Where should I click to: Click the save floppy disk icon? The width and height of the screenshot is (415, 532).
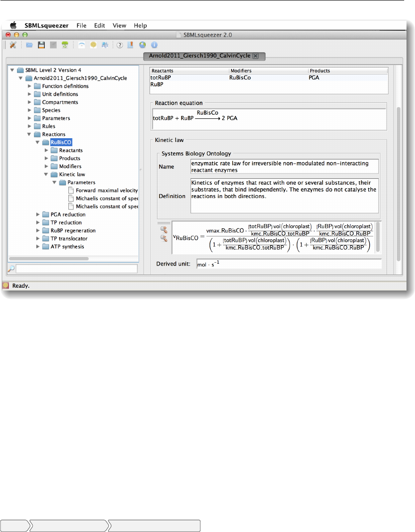click(41, 45)
